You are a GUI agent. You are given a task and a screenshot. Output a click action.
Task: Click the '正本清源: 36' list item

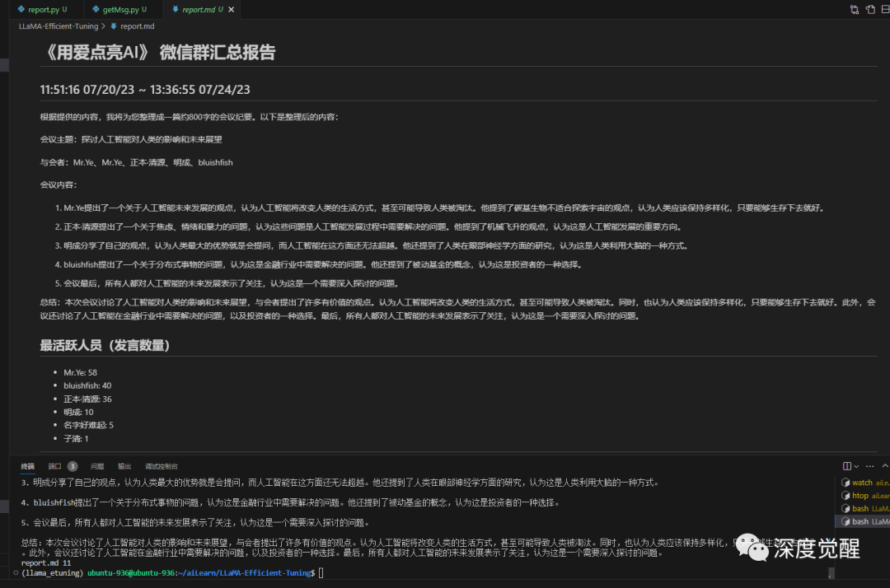(87, 399)
